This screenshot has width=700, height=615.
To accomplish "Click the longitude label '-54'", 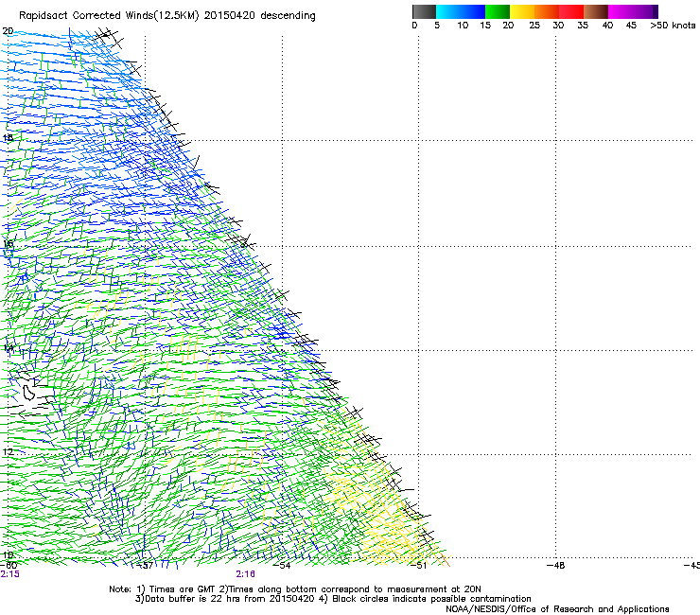I will [x=282, y=566].
